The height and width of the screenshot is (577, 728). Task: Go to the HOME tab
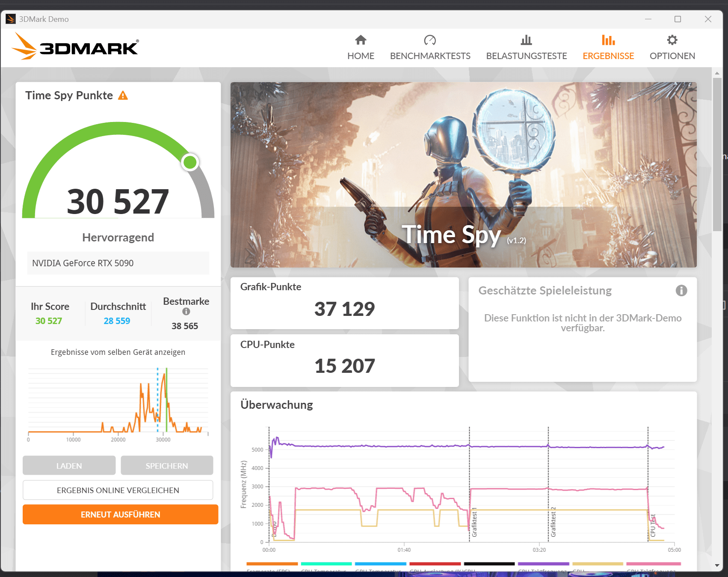tap(361, 48)
